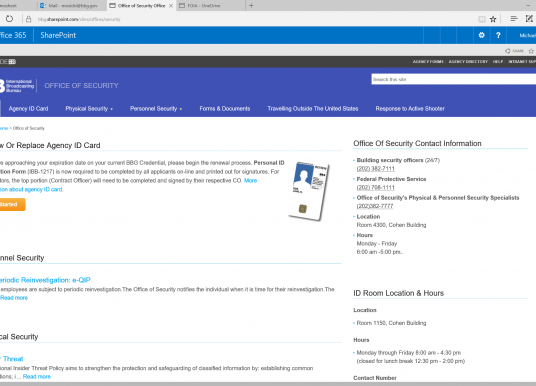Screen dimensions: 536x386
Task: Minimize the browser window
Action: [x=528, y=5]
